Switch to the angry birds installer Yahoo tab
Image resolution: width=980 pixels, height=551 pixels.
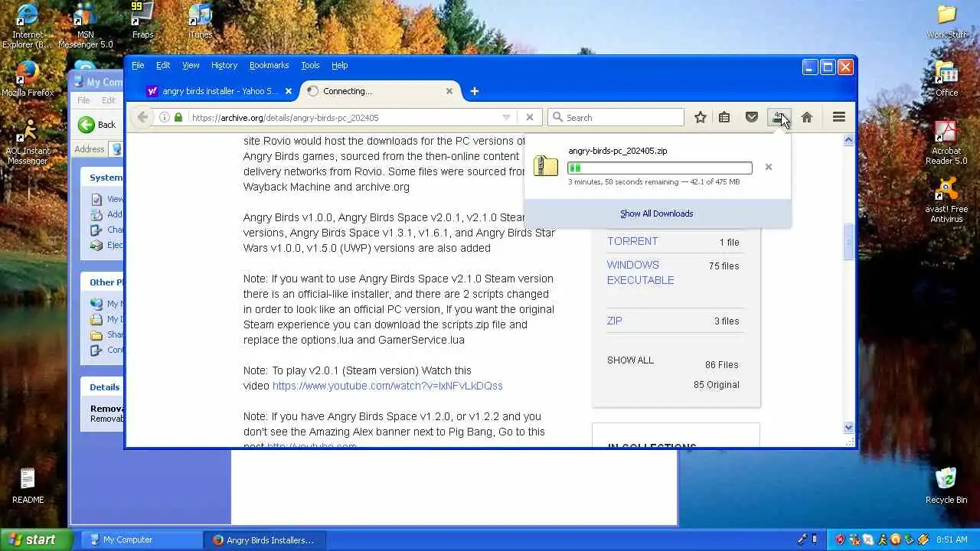coord(219,91)
